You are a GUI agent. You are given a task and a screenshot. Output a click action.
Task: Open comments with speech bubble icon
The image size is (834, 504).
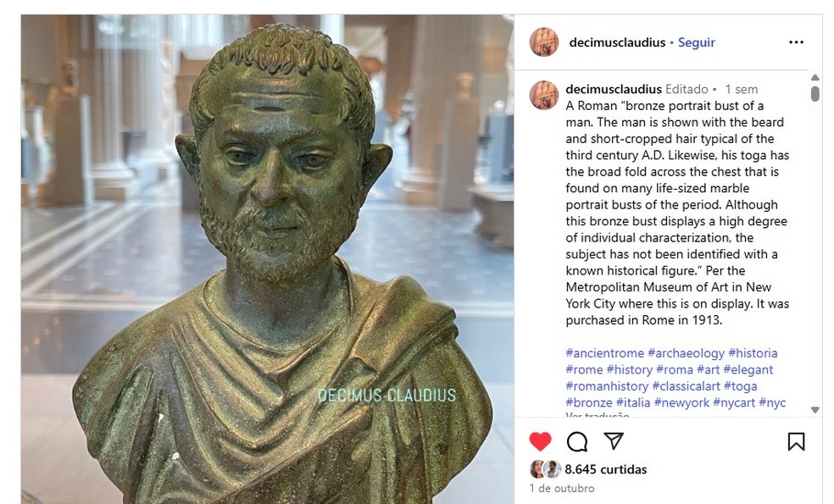(x=577, y=441)
